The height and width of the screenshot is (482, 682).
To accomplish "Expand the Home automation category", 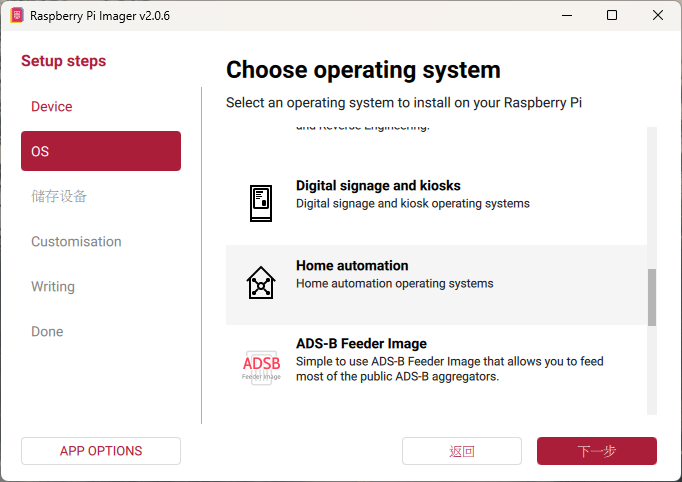I will [x=352, y=266].
